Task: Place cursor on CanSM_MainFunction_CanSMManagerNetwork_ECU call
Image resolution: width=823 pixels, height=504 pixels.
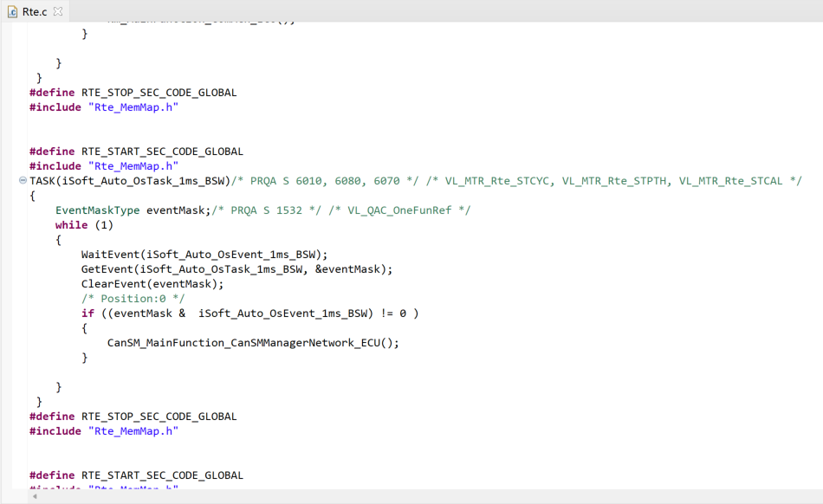Action: point(249,343)
